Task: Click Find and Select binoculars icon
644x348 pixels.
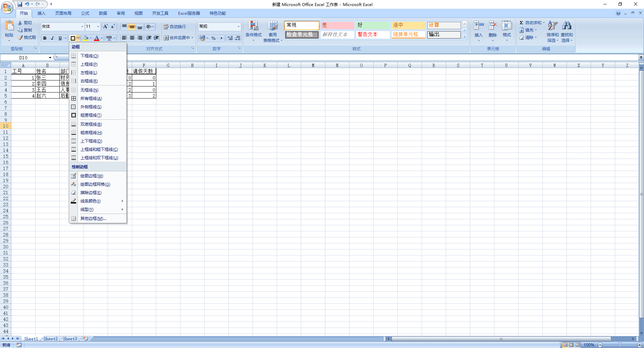Action: pyautogui.click(x=567, y=25)
